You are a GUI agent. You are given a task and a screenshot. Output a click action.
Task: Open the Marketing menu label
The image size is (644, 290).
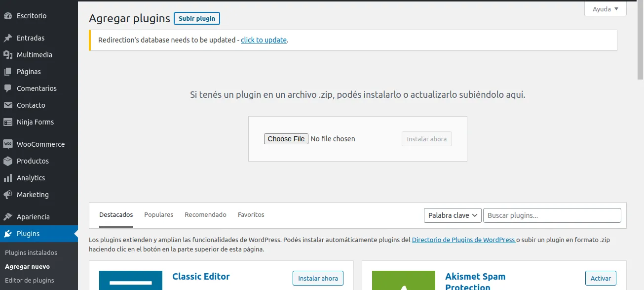click(33, 195)
